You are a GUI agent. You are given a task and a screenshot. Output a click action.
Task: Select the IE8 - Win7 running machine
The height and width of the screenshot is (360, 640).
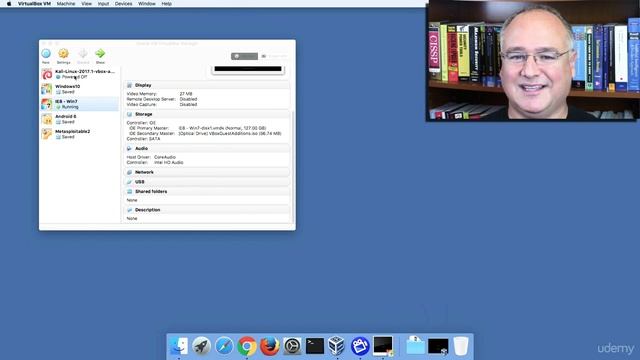click(x=80, y=104)
